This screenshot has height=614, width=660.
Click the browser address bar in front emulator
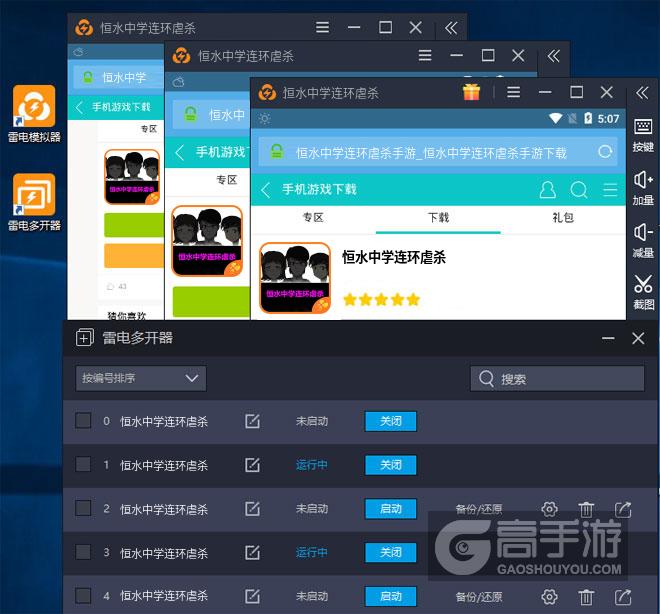pyautogui.click(x=438, y=152)
